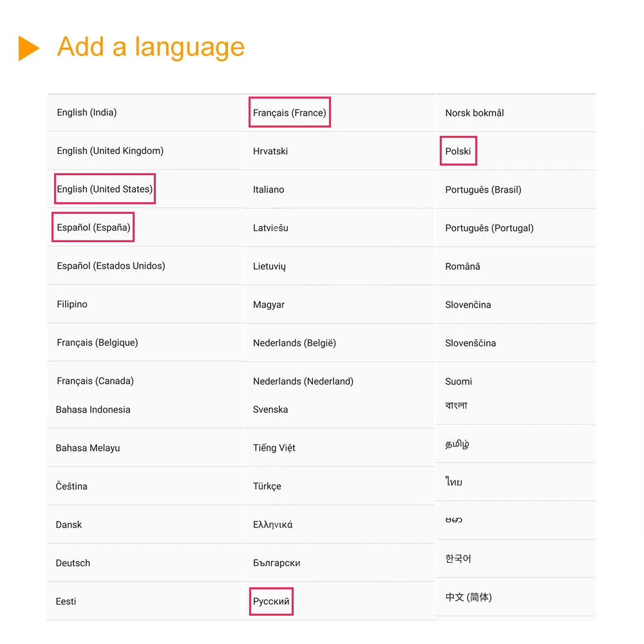Choose Français (France)
The width and height of the screenshot is (644, 644).
[290, 113]
